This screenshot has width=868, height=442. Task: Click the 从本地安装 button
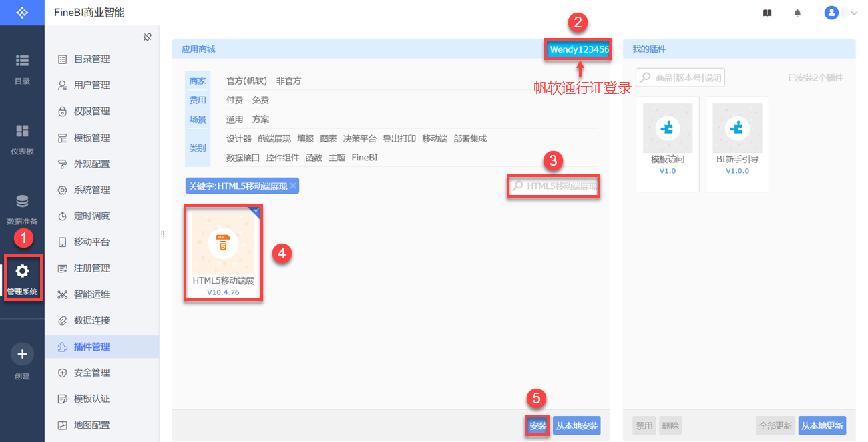576,426
